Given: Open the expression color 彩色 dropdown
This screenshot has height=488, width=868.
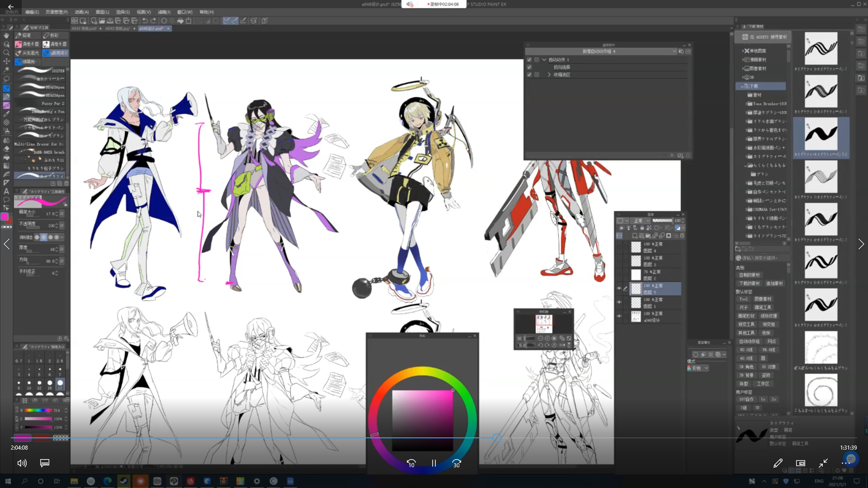Looking at the screenshot, I should [698, 368].
